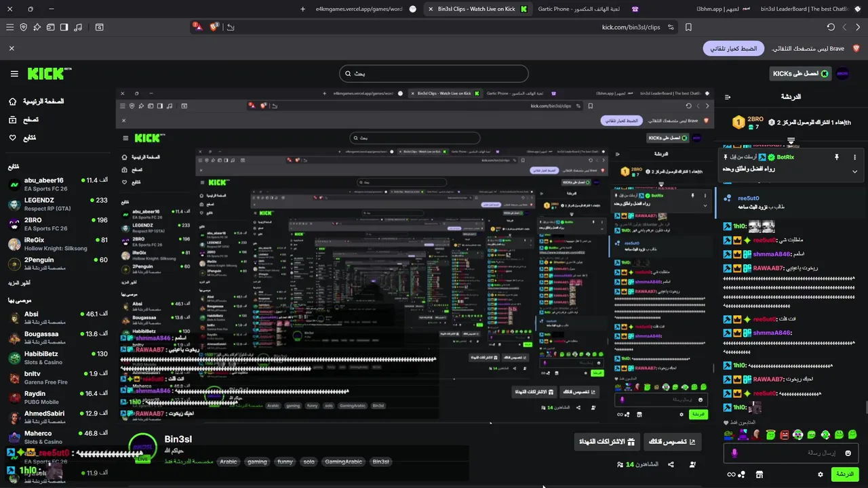Open Bougassaa recommended channel

(x=57, y=338)
